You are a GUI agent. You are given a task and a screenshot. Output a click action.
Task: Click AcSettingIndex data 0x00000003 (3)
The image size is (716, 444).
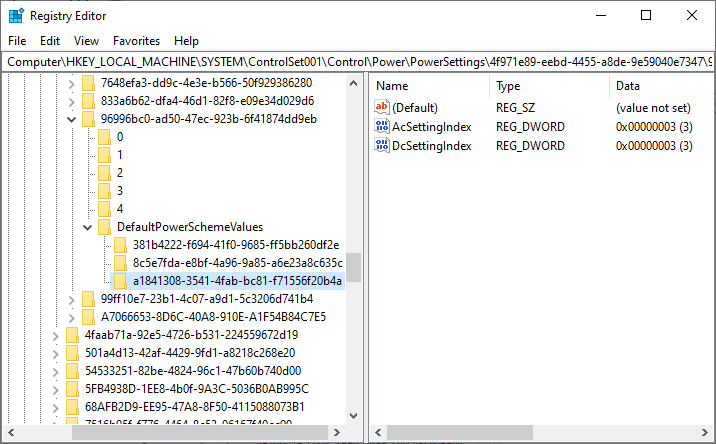pyautogui.click(x=654, y=127)
